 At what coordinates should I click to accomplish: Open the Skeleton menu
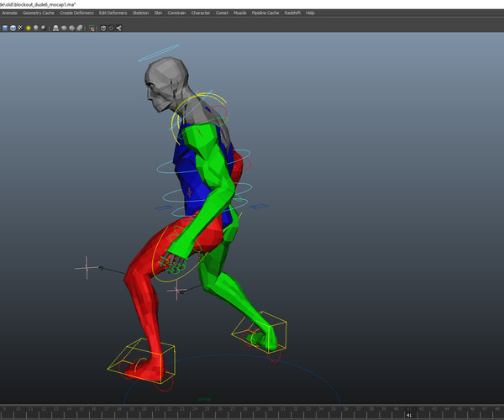tap(141, 13)
